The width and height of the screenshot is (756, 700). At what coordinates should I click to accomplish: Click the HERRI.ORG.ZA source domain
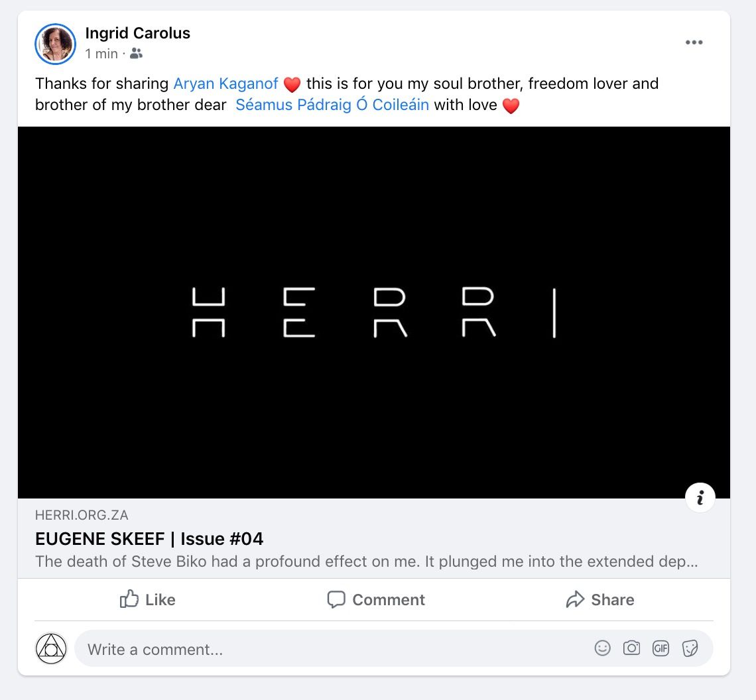click(x=82, y=515)
